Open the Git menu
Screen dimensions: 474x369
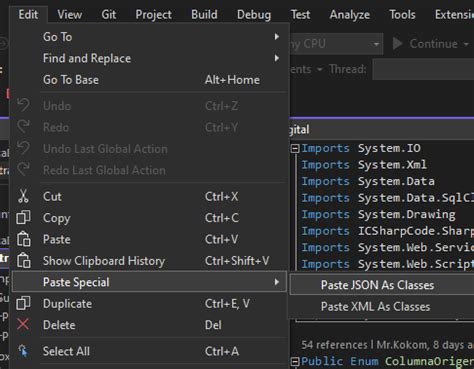[109, 14]
